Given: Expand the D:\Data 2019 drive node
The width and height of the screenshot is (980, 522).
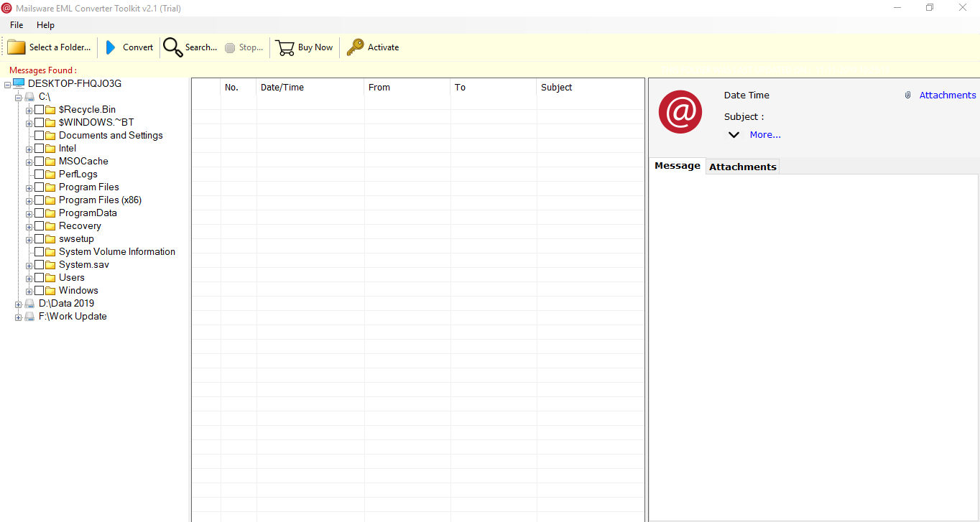Looking at the screenshot, I should 19,304.
